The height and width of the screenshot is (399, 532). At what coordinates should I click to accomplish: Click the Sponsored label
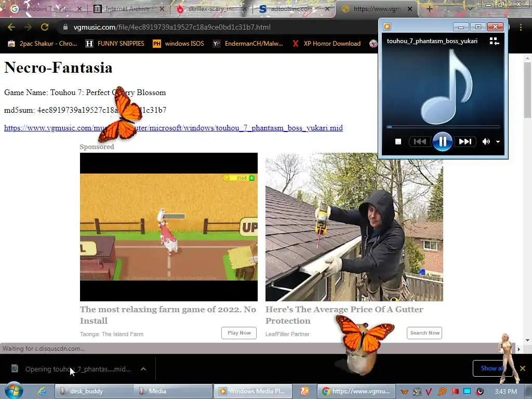pyautogui.click(x=97, y=147)
